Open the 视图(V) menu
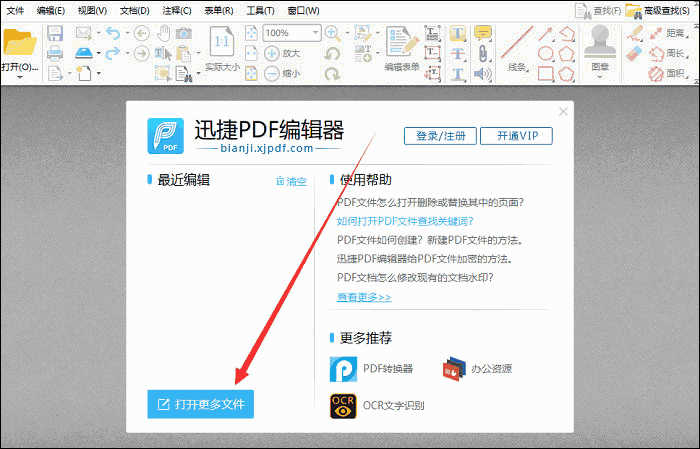 click(x=93, y=10)
